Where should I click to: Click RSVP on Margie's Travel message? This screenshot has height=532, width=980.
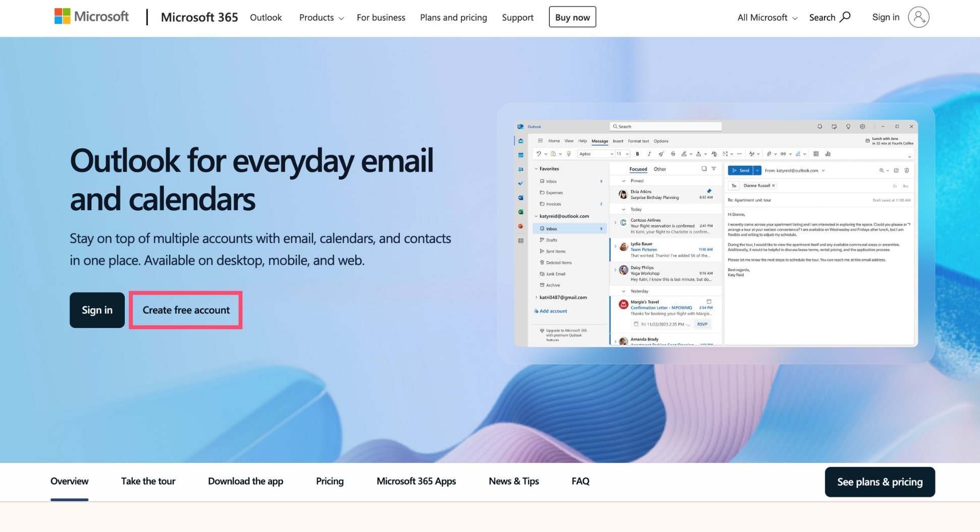pyautogui.click(x=702, y=324)
